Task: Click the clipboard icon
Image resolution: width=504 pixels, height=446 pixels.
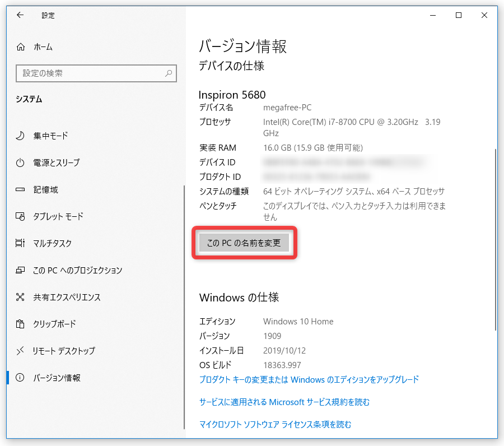Action: pyautogui.click(x=20, y=324)
